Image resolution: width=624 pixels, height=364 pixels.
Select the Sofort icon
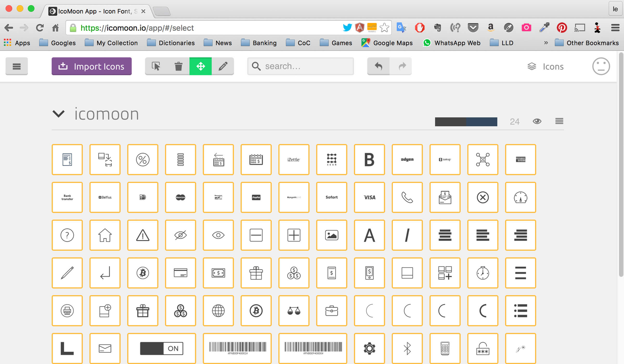pos(331,197)
